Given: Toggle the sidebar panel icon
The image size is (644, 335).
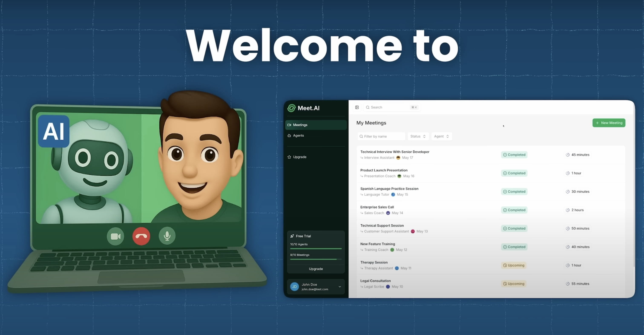Looking at the screenshot, I should tap(357, 107).
